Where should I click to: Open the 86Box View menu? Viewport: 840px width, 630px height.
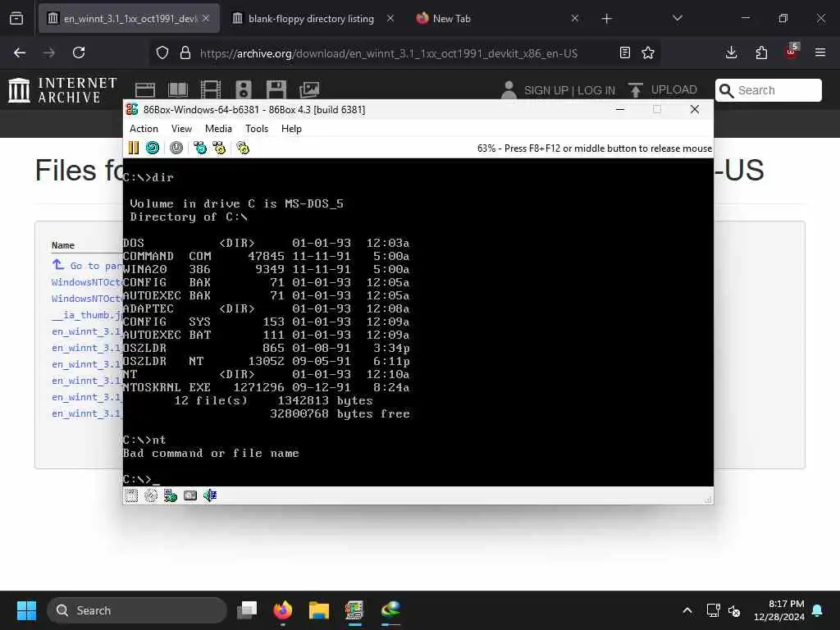pyautogui.click(x=181, y=129)
